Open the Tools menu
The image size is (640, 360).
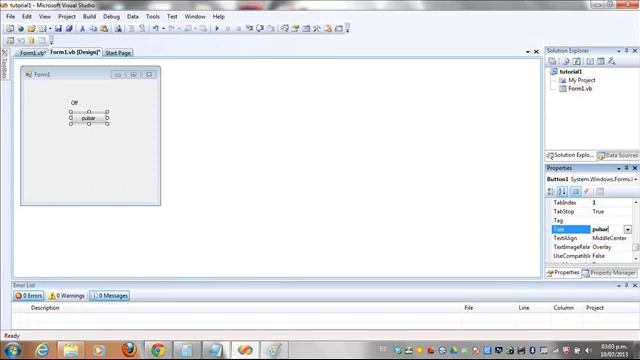(153, 17)
